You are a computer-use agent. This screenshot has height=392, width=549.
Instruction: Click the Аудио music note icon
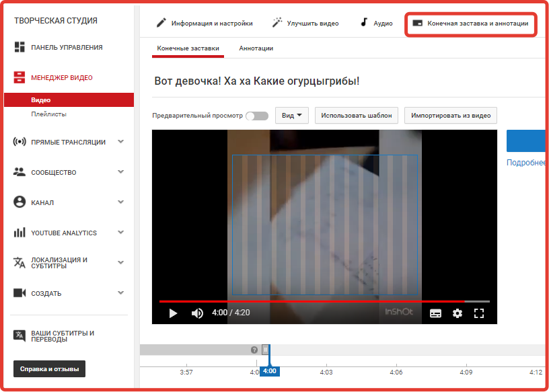coord(364,23)
